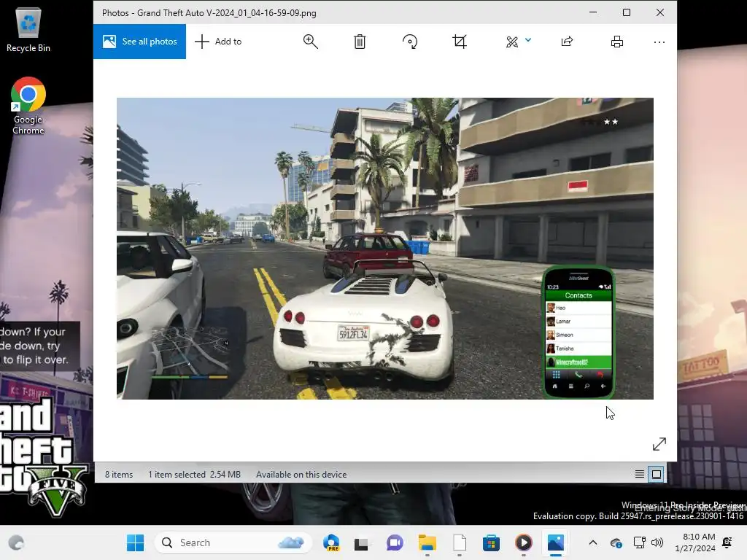Click the displayed GTA V screenshot image

click(385, 249)
